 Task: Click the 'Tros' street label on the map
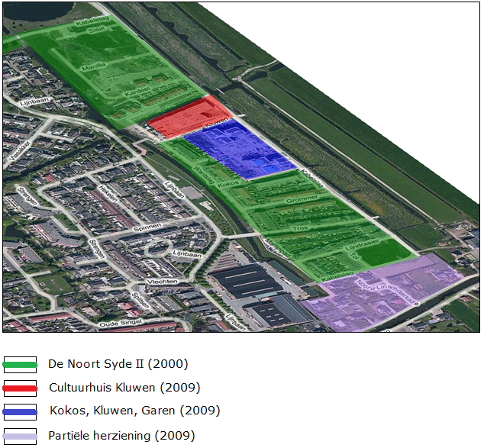300,228
